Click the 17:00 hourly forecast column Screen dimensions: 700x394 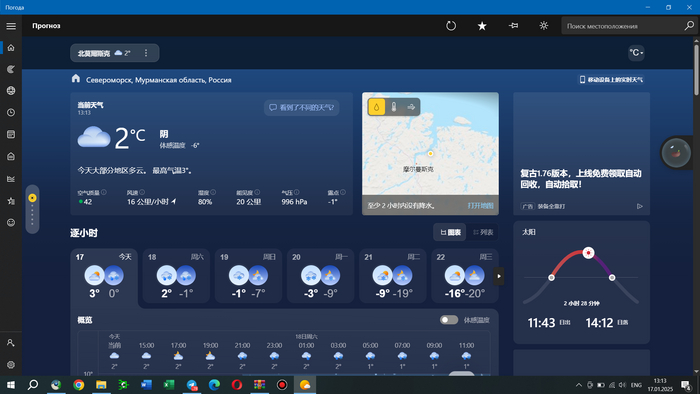pos(178,357)
